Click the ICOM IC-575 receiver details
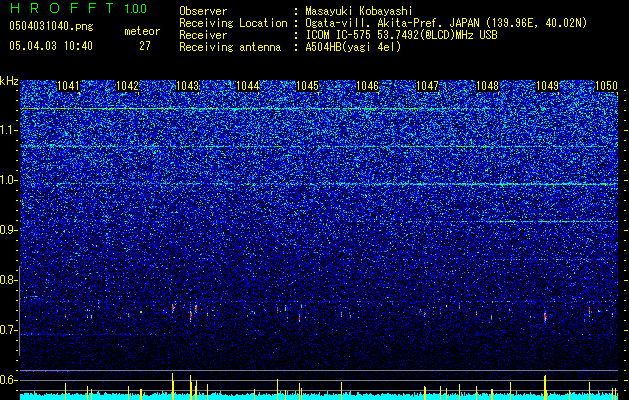 (401, 35)
